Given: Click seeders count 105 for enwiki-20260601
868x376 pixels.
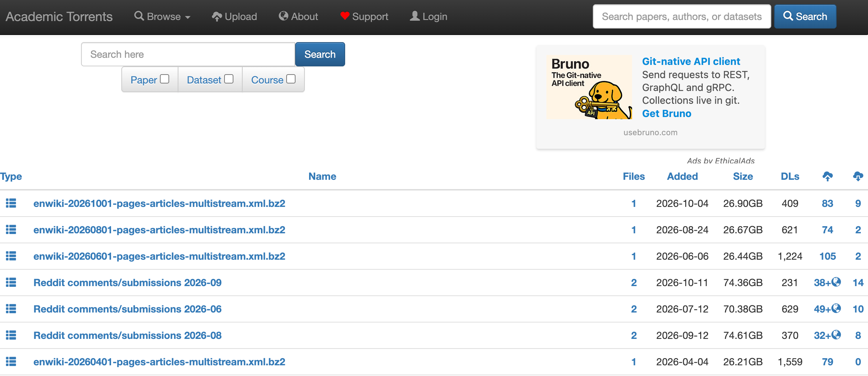Looking at the screenshot, I should [827, 256].
